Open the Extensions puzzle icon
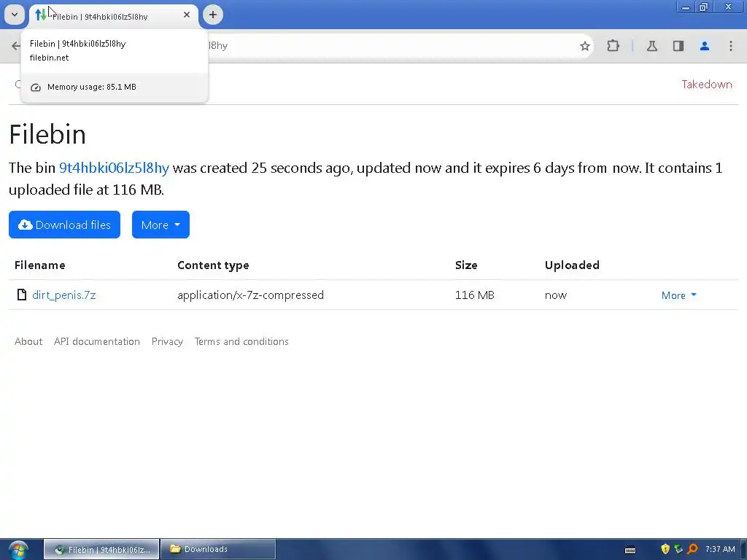Screen dimensions: 747x560 (613, 46)
